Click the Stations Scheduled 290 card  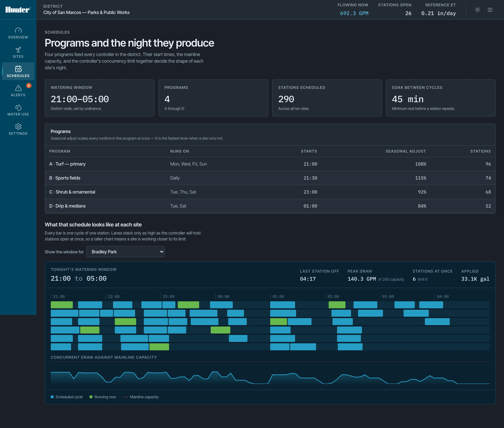click(x=327, y=98)
